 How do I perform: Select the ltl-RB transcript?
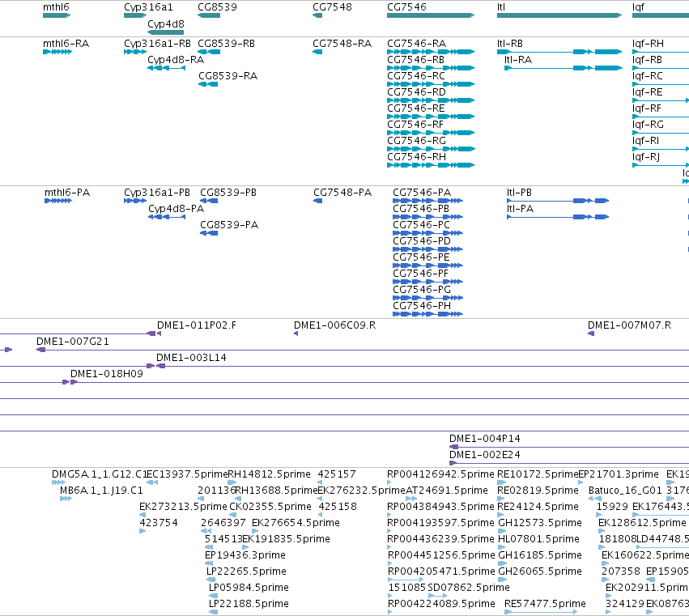coord(559,52)
